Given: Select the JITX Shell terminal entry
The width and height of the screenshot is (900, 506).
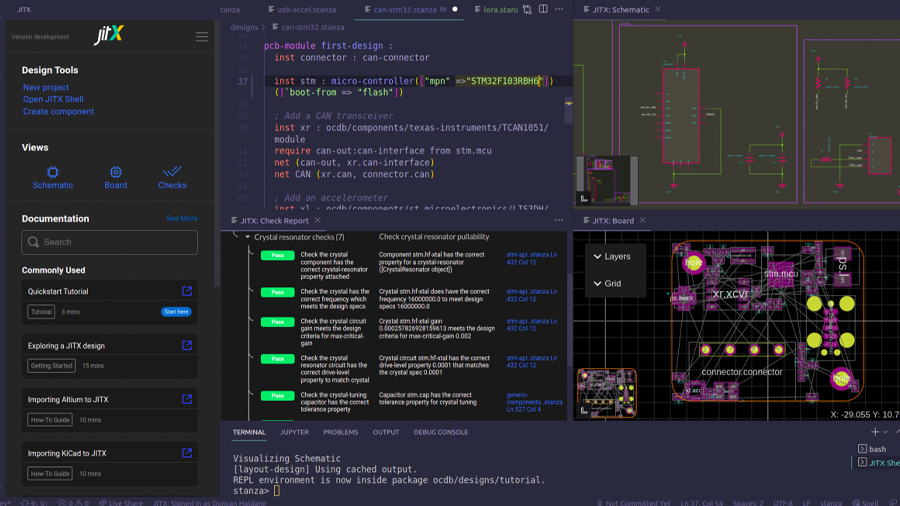Looking at the screenshot, I should tap(878, 462).
